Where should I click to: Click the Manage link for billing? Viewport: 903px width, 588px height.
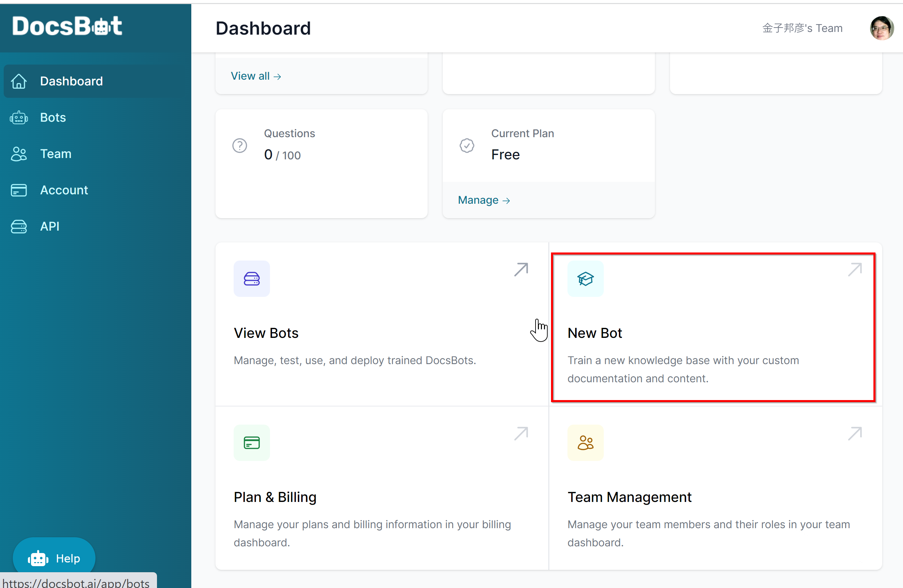tap(484, 199)
